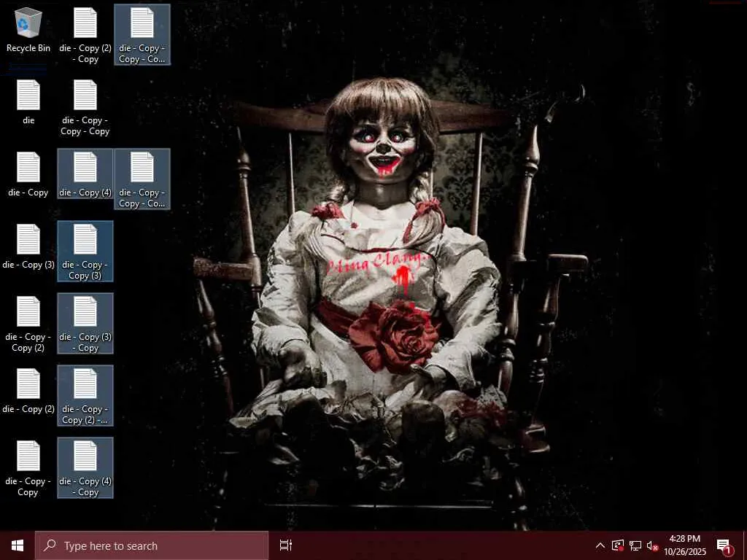Click the "die - Copy - Copy (2) -..." file
This screenshot has width=747, height=560.
pyautogui.click(x=85, y=396)
